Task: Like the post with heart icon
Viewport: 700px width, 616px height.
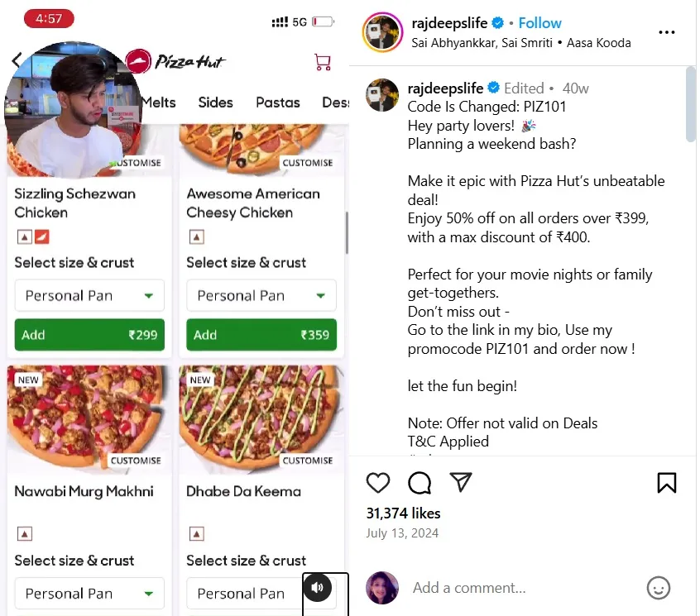Action: [x=378, y=483]
